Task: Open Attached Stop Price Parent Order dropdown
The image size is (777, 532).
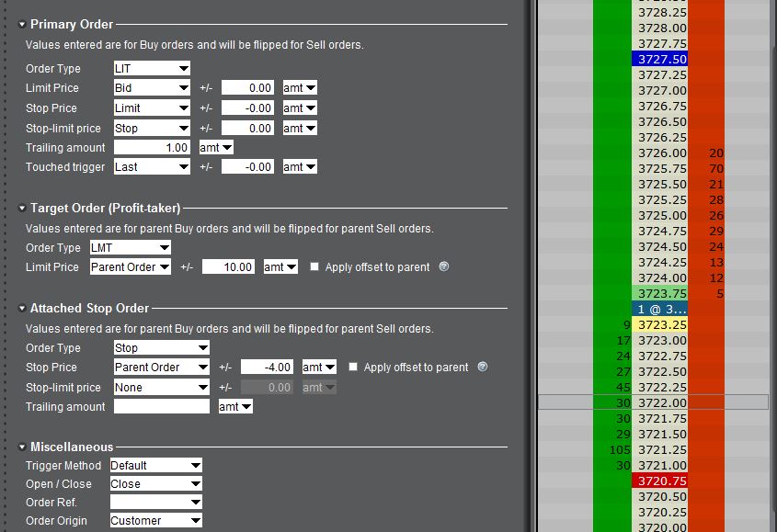Action: coord(162,367)
